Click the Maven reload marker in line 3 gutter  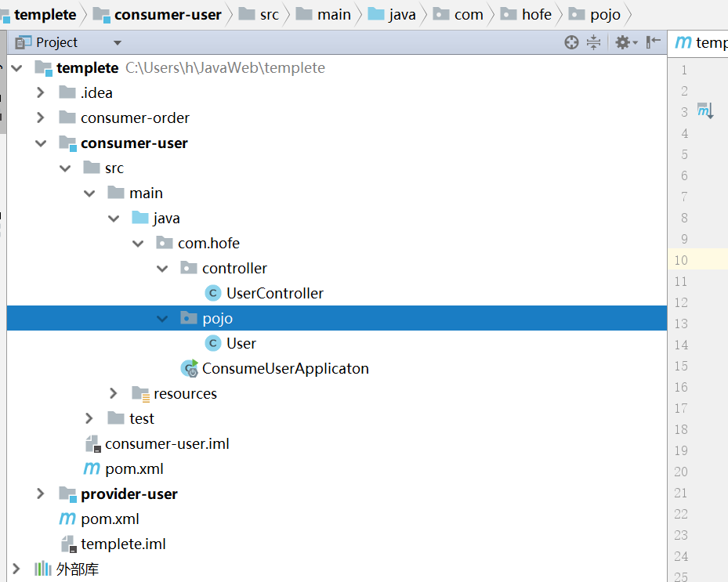(705, 110)
